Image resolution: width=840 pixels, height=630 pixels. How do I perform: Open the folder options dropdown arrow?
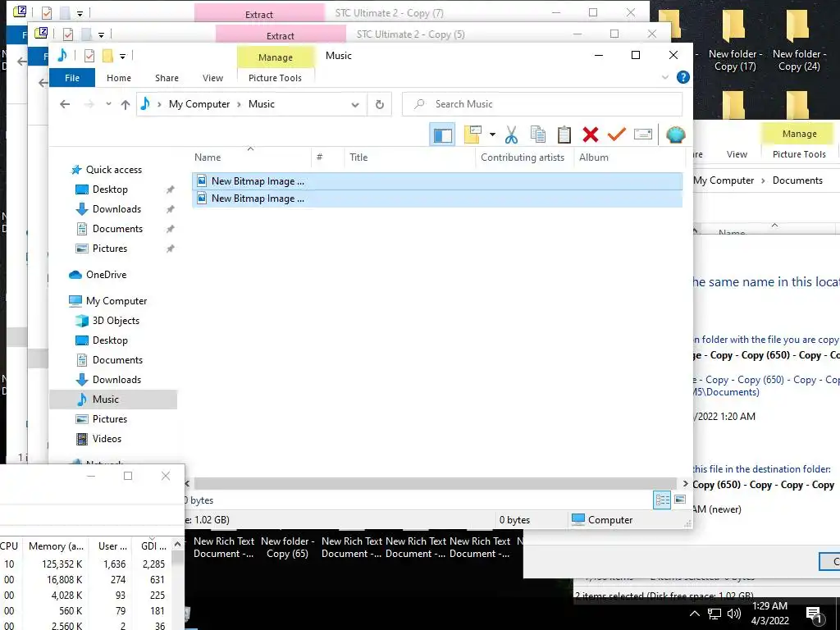(492, 135)
